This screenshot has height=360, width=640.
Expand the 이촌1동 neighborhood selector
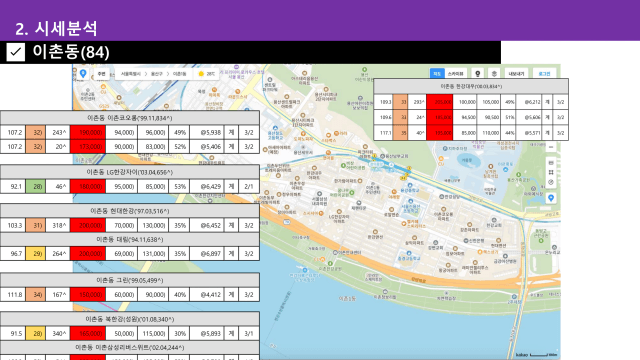[179, 74]
